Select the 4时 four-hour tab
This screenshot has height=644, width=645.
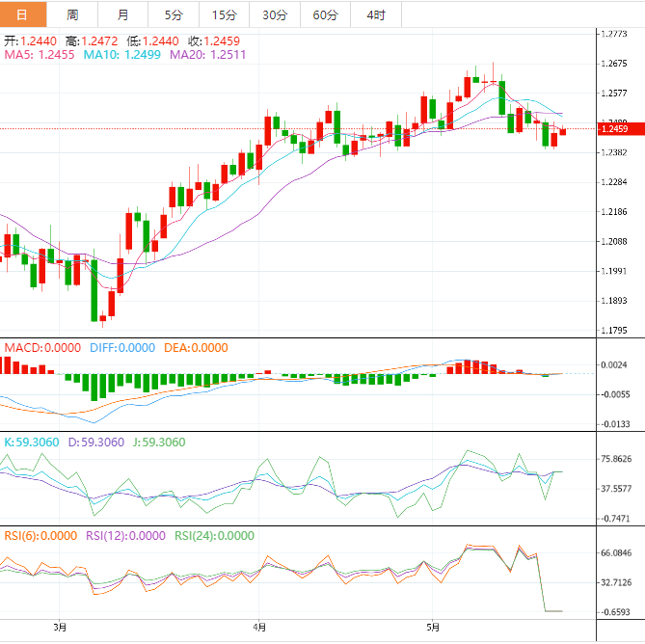[x=376, y=14]
